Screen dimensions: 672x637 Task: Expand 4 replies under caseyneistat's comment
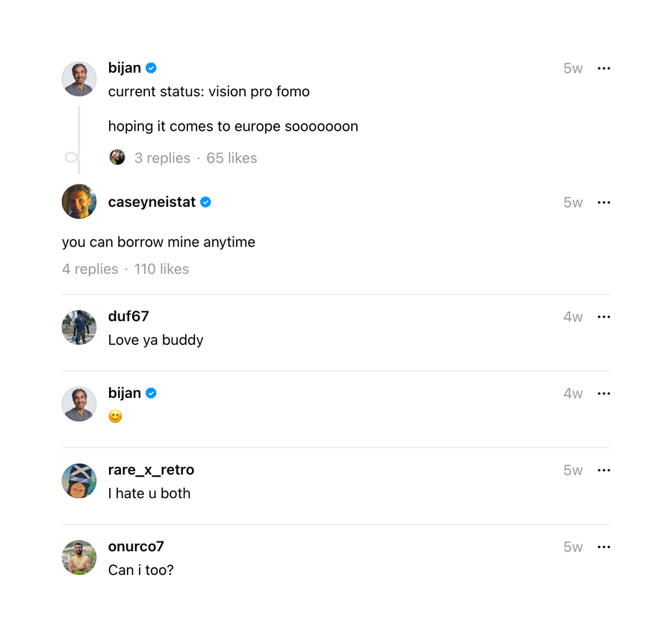tap(90, 269)
